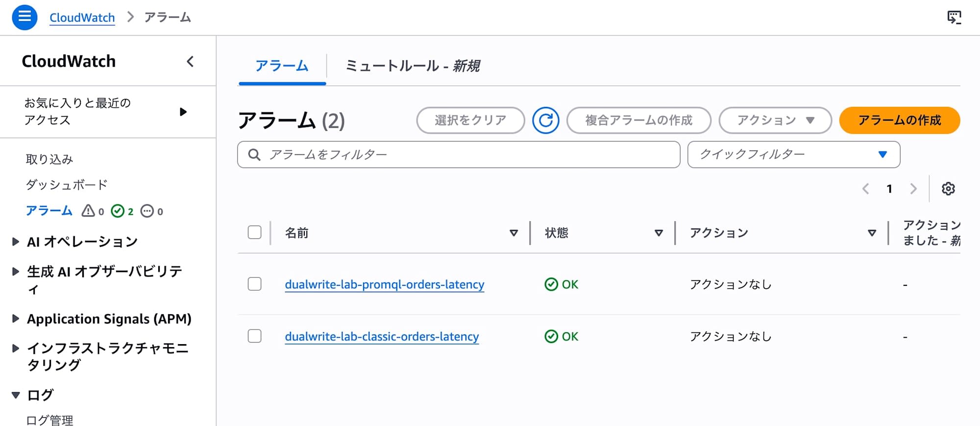
Task: Open the hamburger navigation menu
Action: pyautogui.click(x=24, y=17)
